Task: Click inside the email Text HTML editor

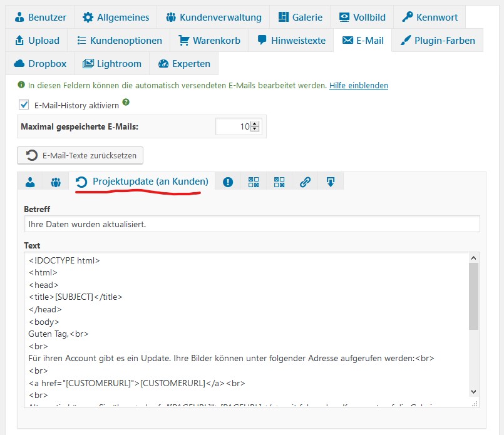Action: 244,325
